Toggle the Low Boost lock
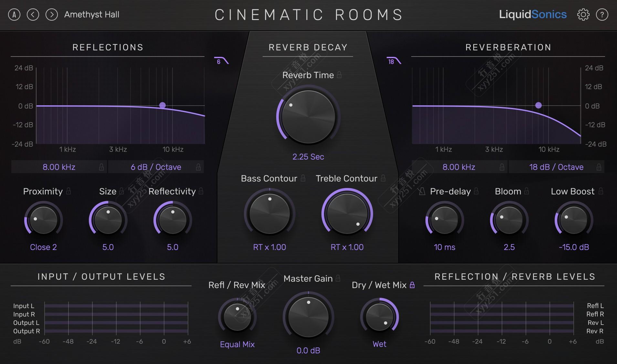This screenshot has height=364, width=617. point(601,191)
